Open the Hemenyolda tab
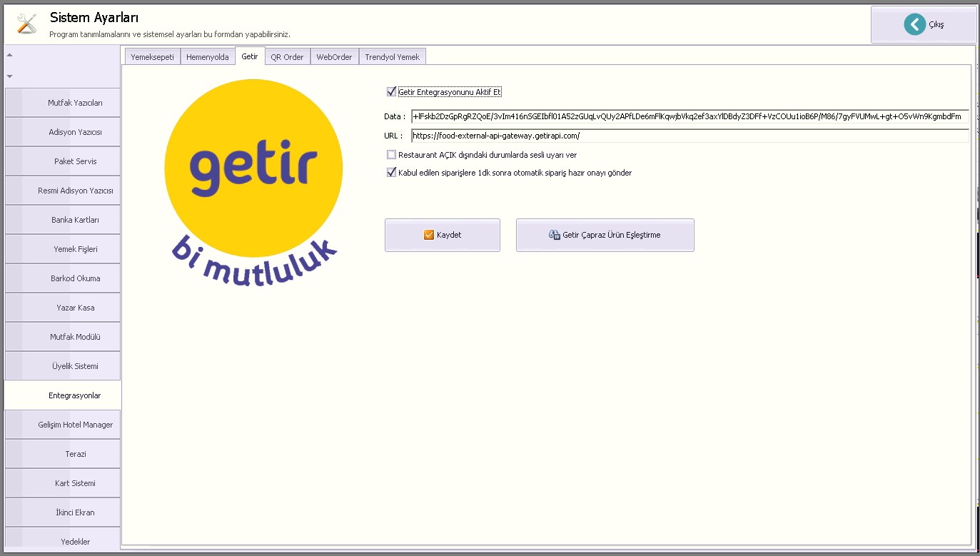This screenshot has width=980, height=556. pos(208,57)
